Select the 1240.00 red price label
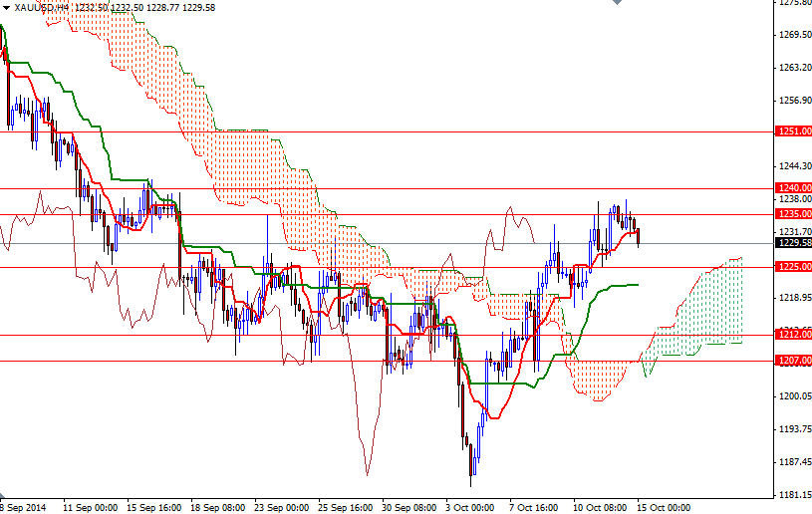The image size is (812, 514). tap(792, 188)
